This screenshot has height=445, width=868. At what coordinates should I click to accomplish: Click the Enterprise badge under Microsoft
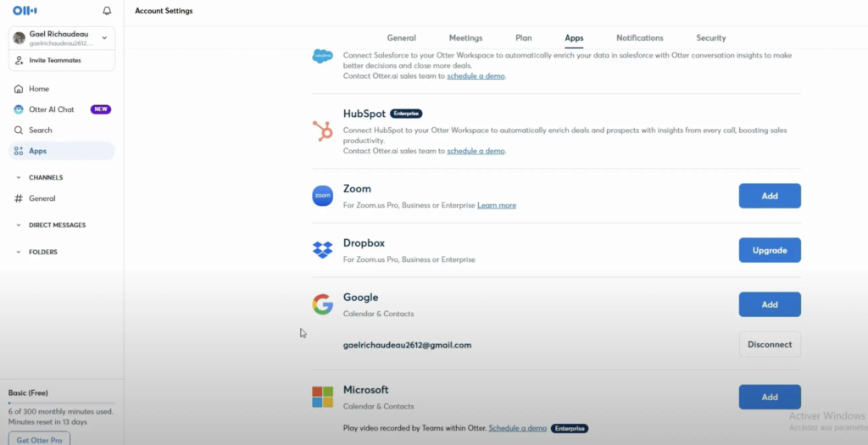pos(570,428)
